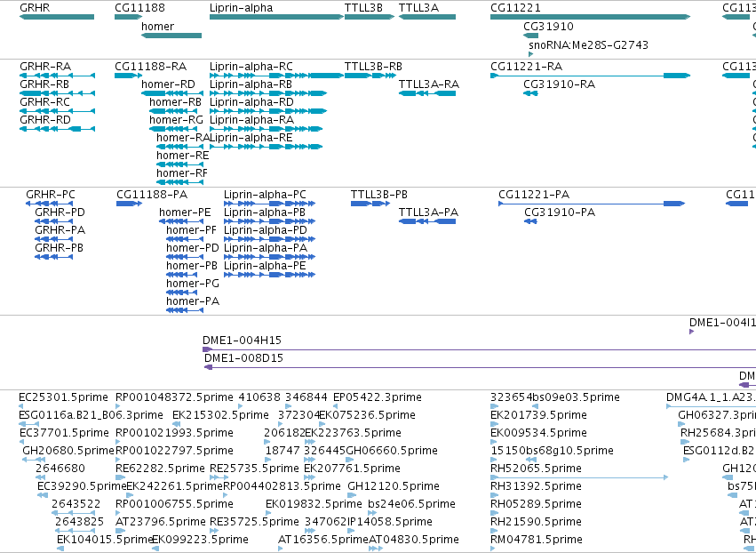Viewport: 756px width, 553px height.
Task: Select the Liprin-alpha gene label
Action: click(241, 8)
